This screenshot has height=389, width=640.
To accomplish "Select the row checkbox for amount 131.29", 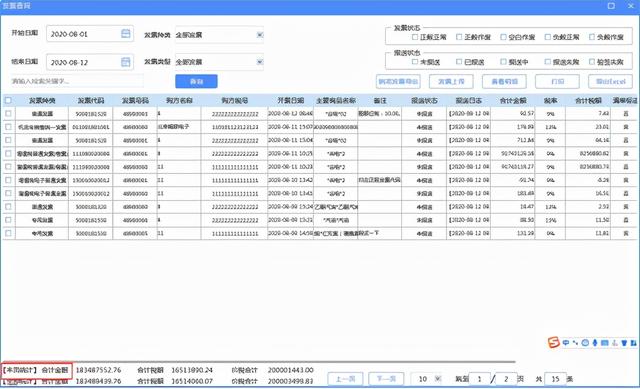I will (8, 233).
